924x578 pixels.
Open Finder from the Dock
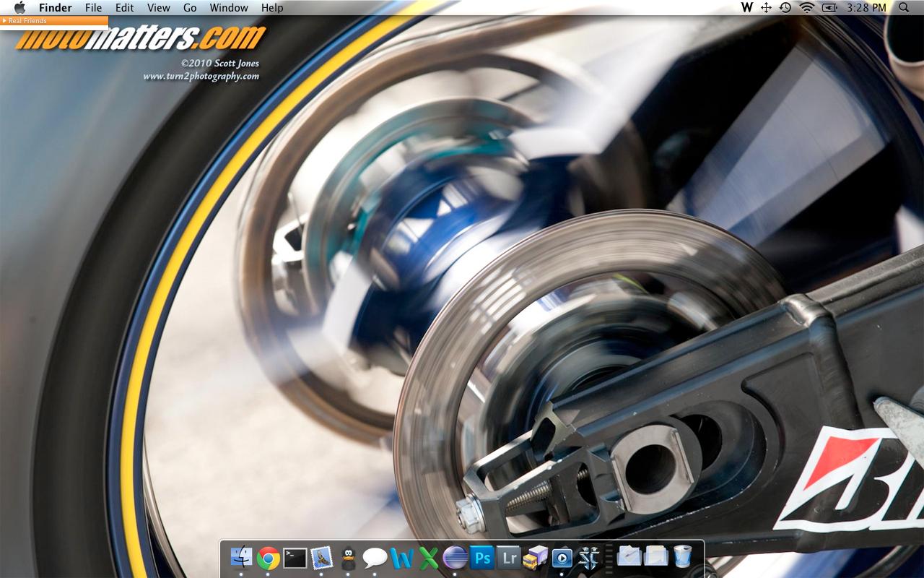pyautogui.click(x=241, y=557)
